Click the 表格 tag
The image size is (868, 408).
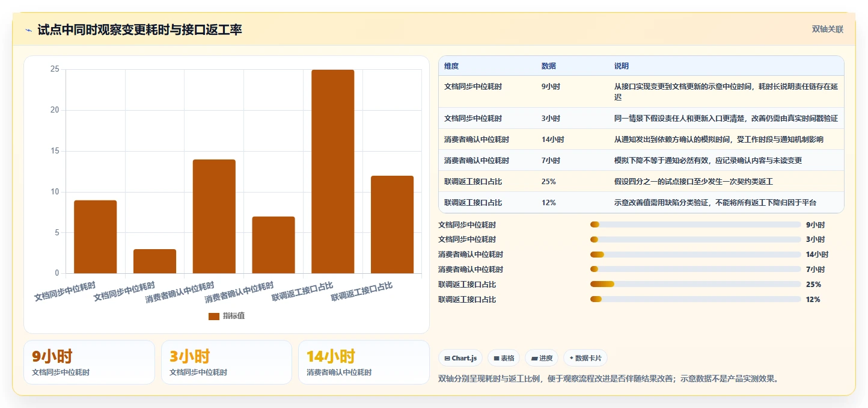point(504,358)
